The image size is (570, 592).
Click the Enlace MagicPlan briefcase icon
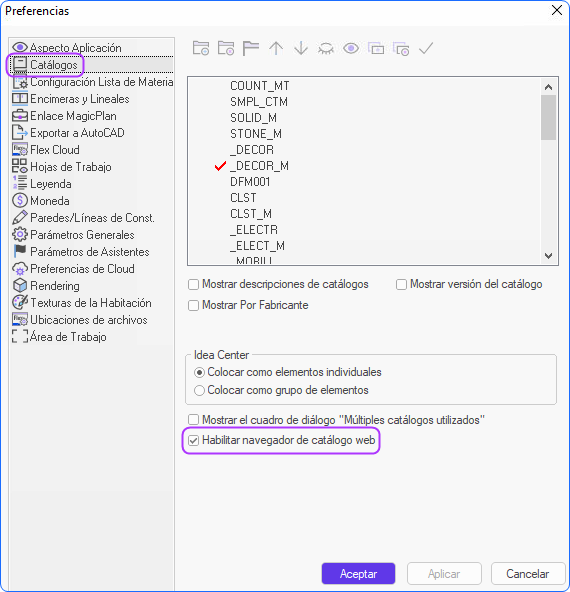point(20,116)
